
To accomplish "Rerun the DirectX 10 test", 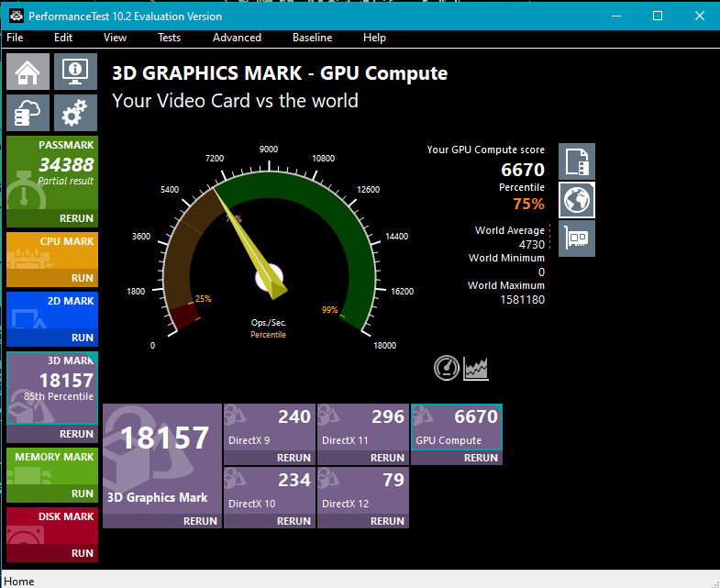I will tap(270, 521).
